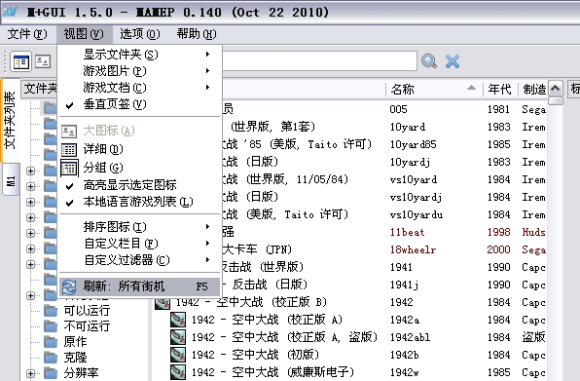Click the name cell 1941j
The width and height of the screenshot is (580, 381).
(404, 285)
